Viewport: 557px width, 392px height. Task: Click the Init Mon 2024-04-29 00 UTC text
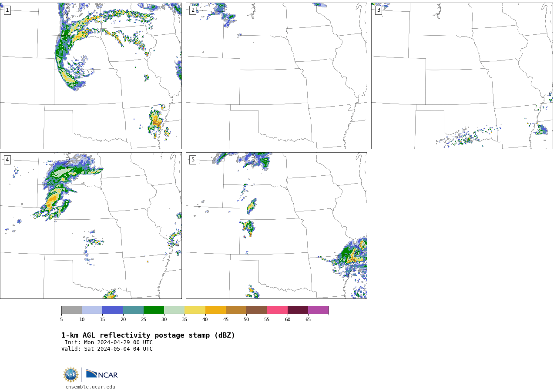click(109, 342)
